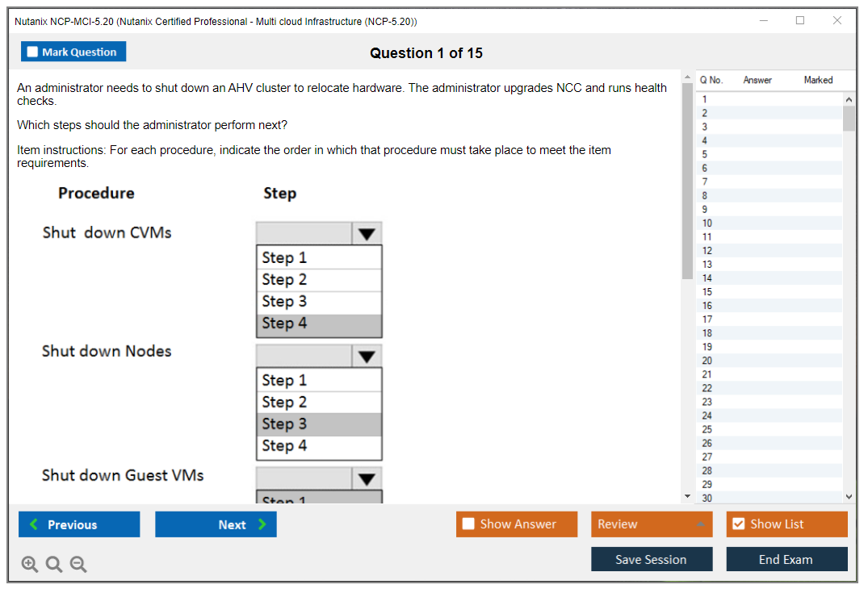Click the zoom in magnifier icon
Screen dimensions: 868x593
(30, 565)
